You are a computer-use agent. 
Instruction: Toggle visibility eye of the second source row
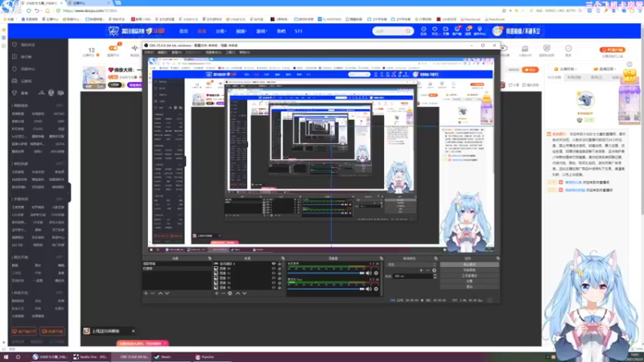pos(274,269)
